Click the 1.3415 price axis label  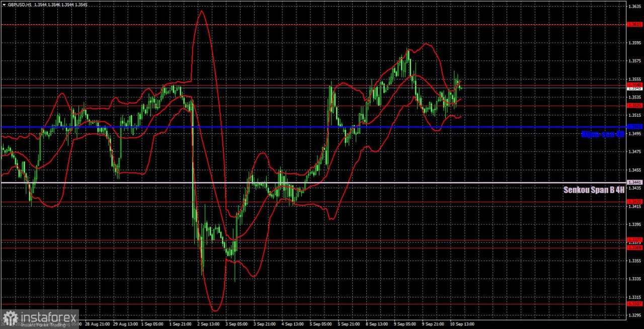click(634, 206)
